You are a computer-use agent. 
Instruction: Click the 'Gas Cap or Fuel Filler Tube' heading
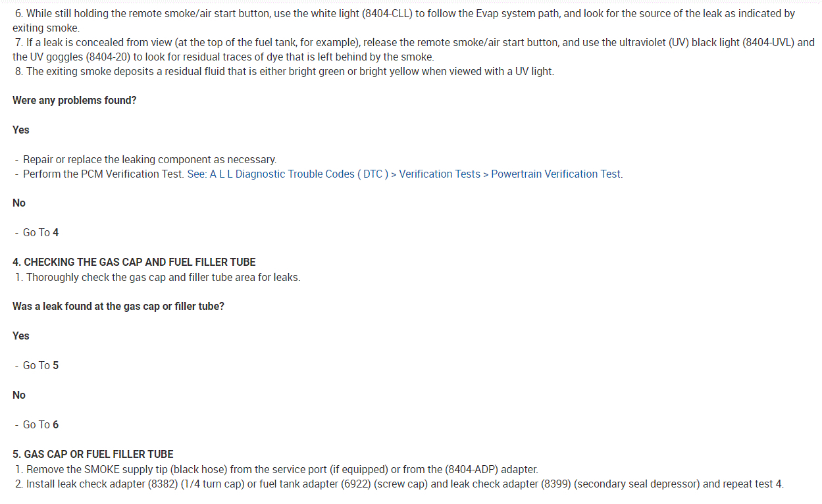coord(93,454)
